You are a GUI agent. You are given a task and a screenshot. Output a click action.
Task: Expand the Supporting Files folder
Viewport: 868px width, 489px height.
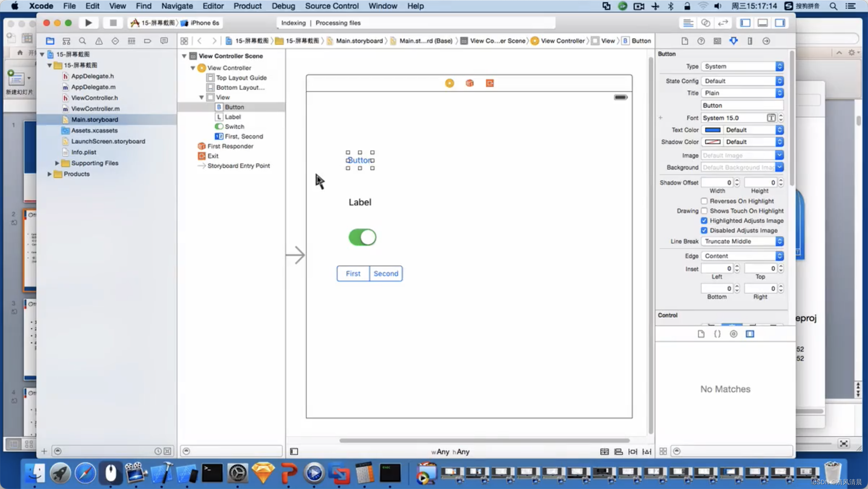pyautogui.click(x=57, y=163)
